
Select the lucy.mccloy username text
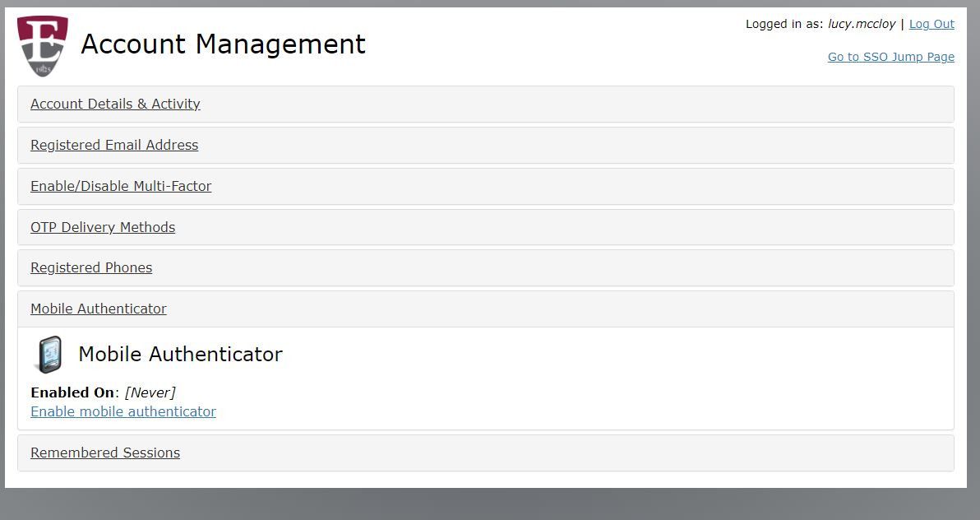(x=862, y=24)
